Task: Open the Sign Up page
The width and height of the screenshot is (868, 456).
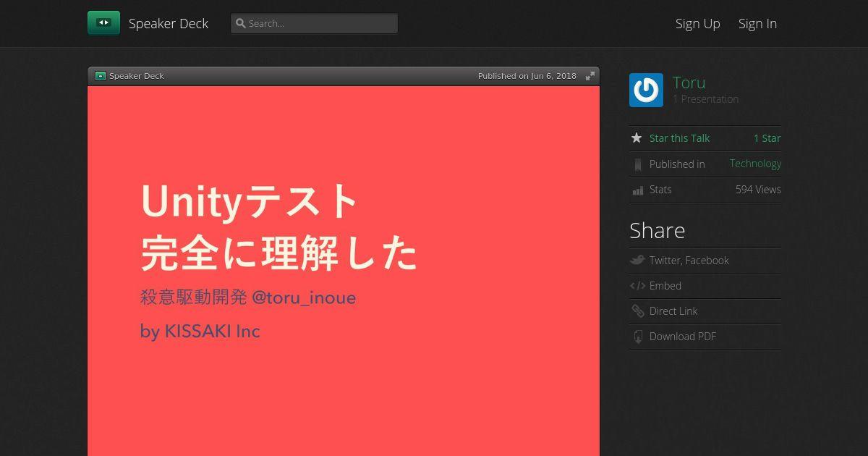Action: pyautogui.click(x=698, y=23)
